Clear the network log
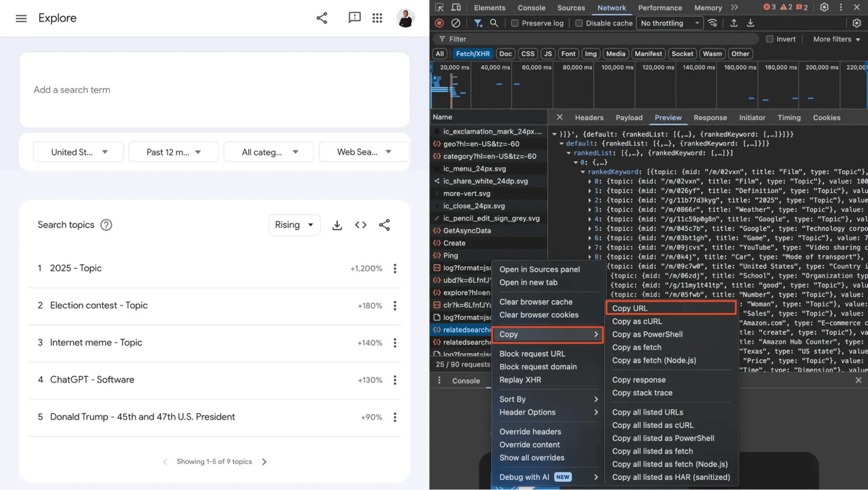 click(456, 23)
